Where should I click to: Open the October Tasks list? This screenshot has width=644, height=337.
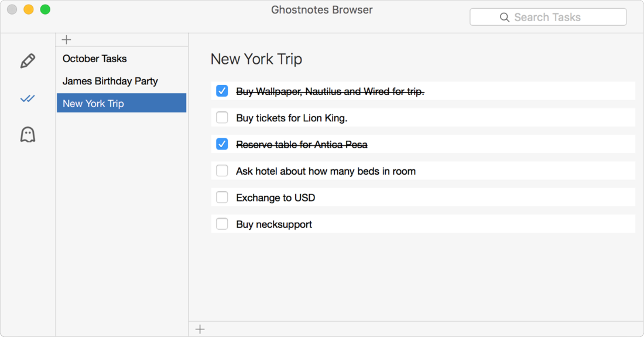pos(122,59)
